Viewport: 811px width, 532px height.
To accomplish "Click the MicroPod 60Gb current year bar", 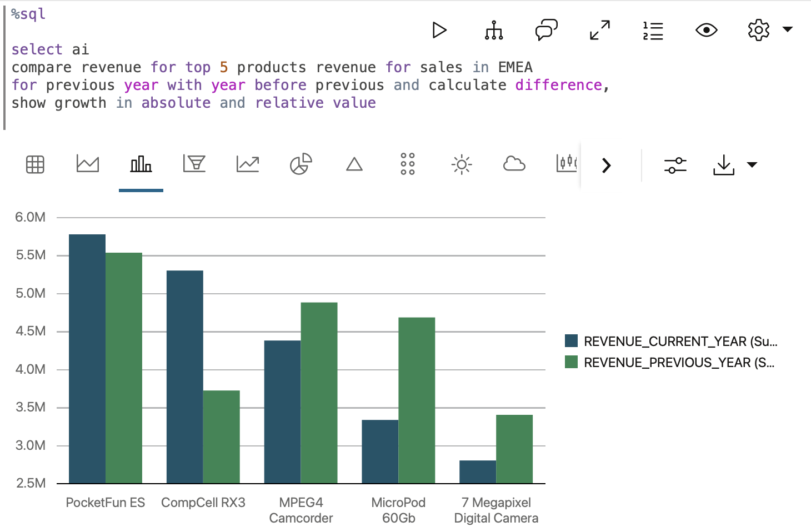I will click(x=380, y=451).
